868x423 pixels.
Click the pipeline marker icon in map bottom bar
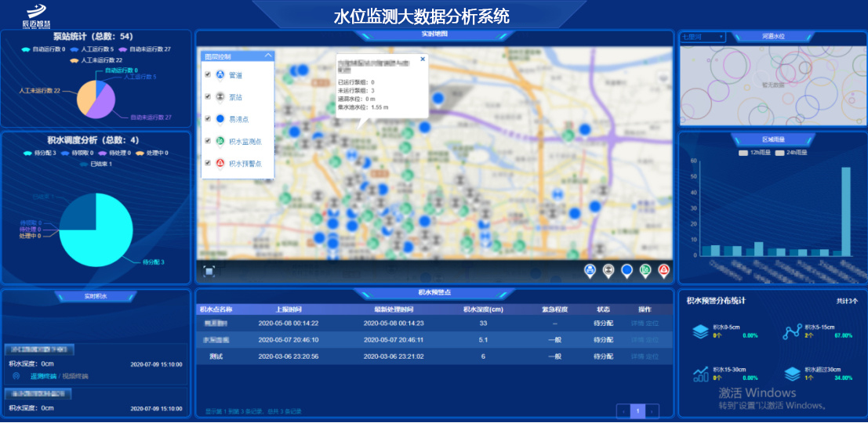pos(590,271)
